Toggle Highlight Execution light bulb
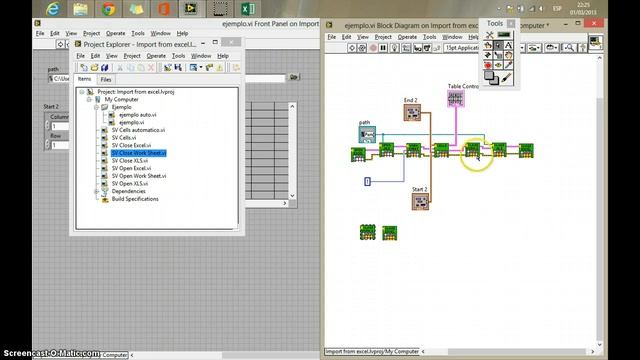Image resolution: width=640 pixels, height=360 pixels. click(395, 48)
